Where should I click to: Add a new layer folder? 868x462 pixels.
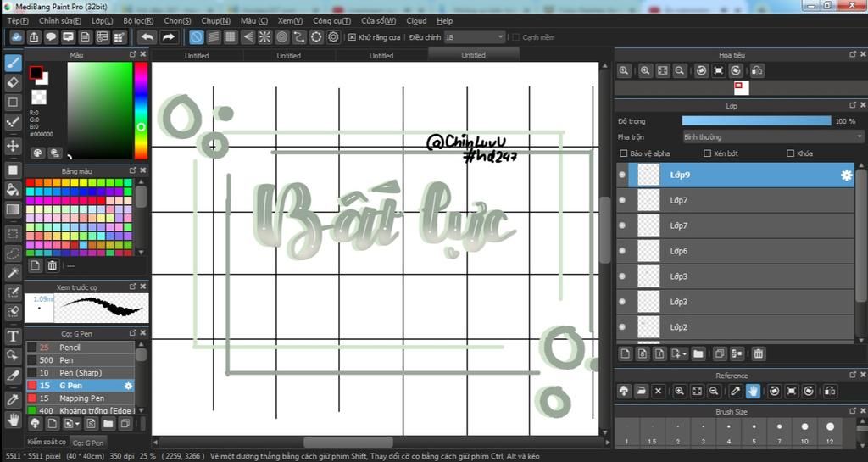coord(698,353)
